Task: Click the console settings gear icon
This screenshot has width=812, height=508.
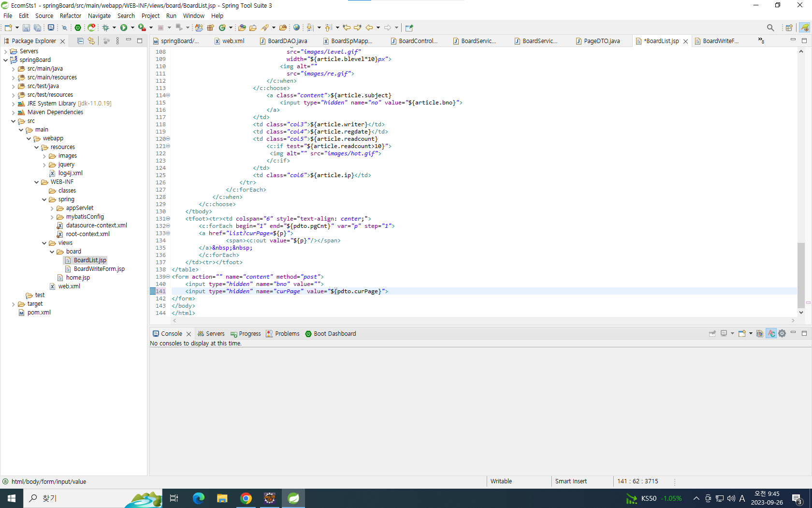Action: 782,333
